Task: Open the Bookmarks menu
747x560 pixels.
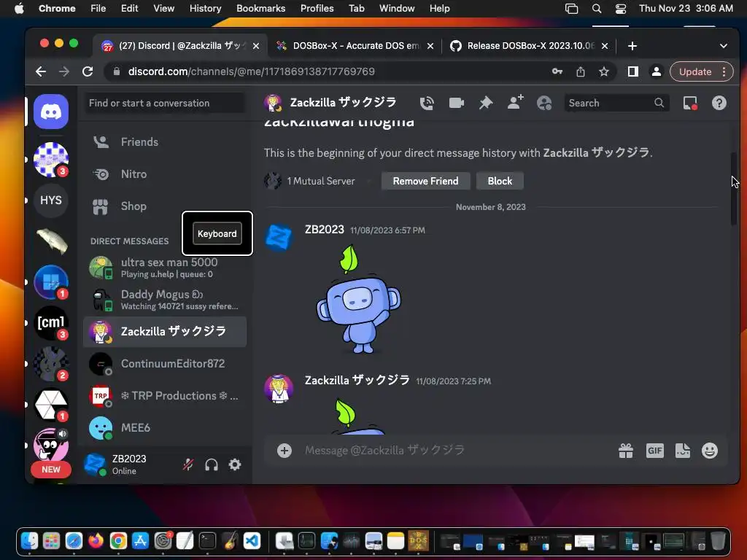Action: [260, 8]
